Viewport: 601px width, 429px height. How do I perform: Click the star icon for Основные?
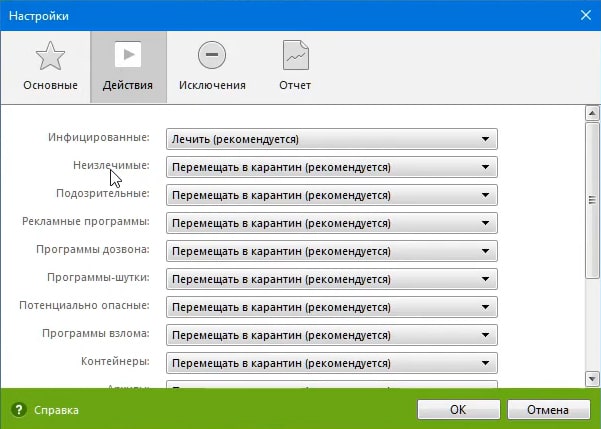pos(50,56)
